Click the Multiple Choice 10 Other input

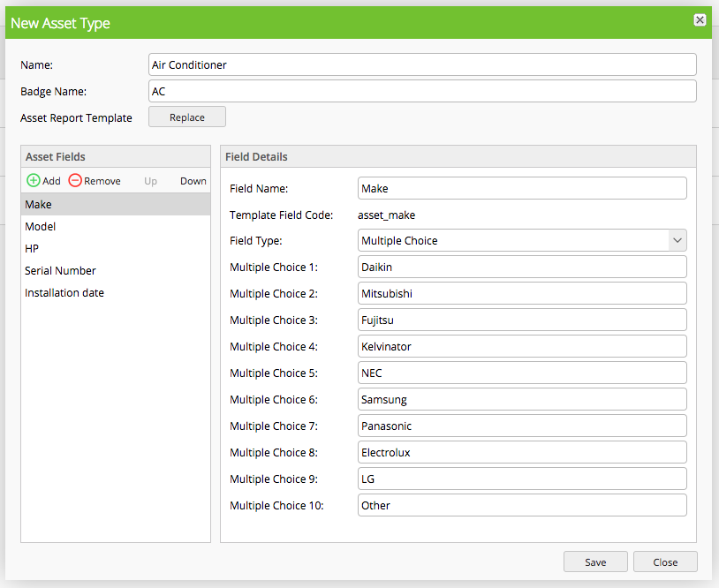523,505
